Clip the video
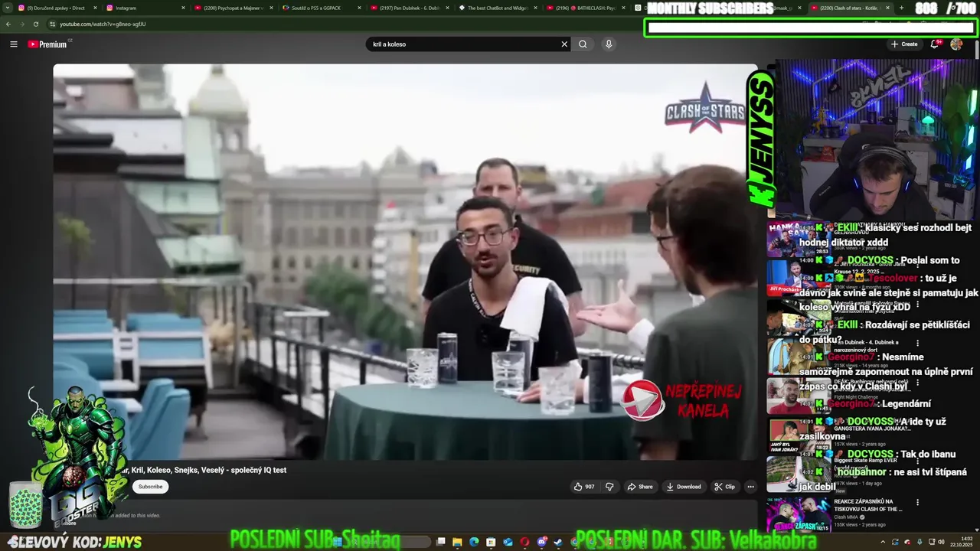This screenshot has height=551, width=980. click(x=724, y=487)
